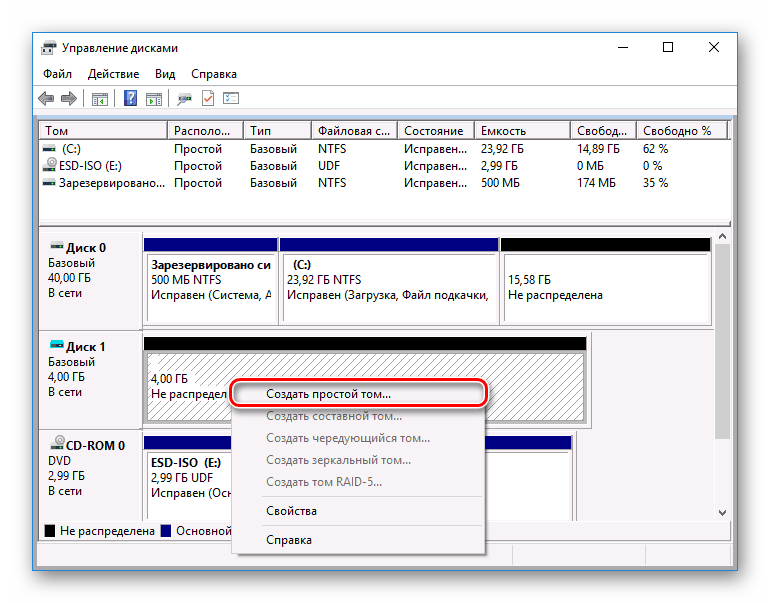
Task: Close the Управление дисками window
Action: tap(714, 48)
